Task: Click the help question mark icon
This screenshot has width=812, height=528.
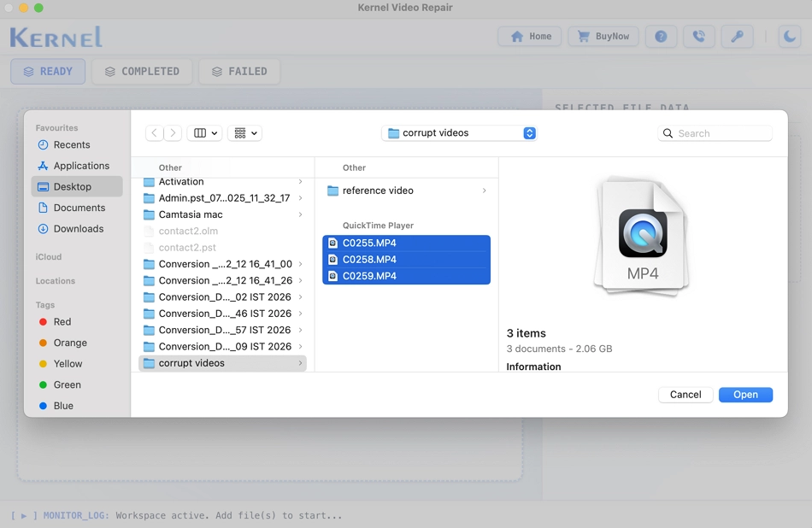Action: tap(661, 36)
